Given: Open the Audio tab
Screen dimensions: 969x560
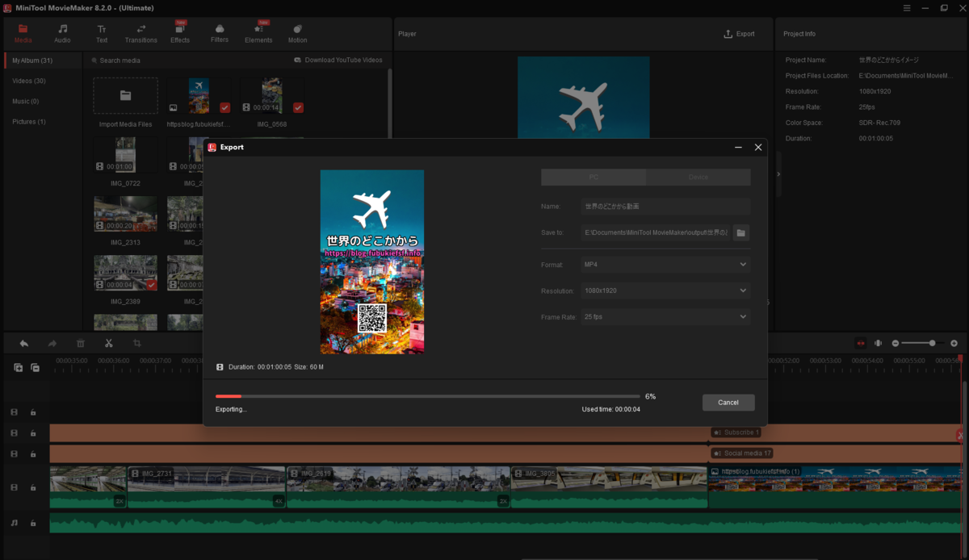Looking at the screenshot, I should (x=62, y=33).
